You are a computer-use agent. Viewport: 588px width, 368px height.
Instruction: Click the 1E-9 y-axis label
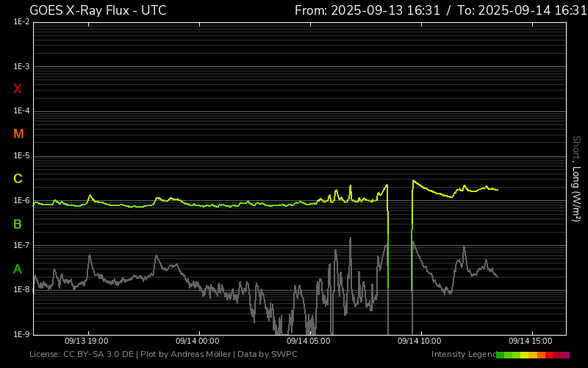pos(21,334)
